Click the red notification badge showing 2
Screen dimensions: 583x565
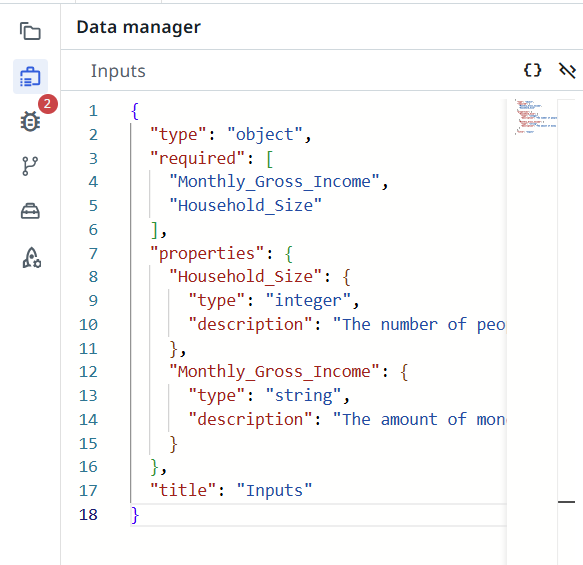(x=48, y=104)
